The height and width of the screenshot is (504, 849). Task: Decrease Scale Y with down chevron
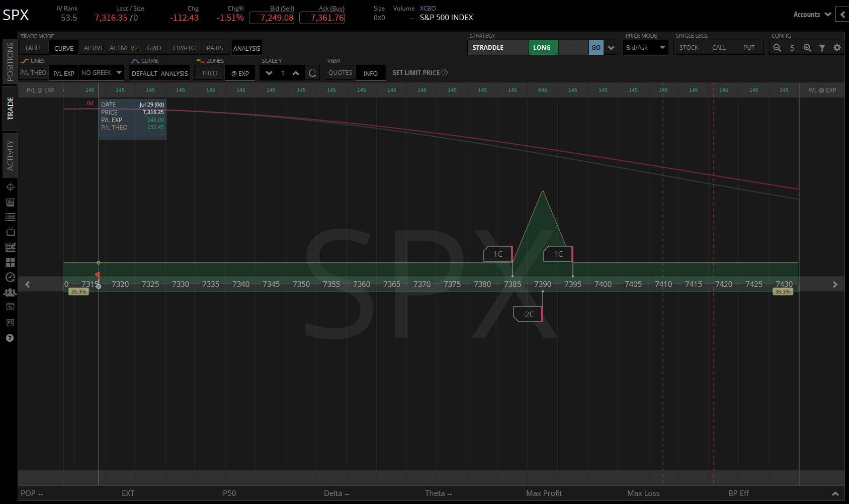[269, 73]
